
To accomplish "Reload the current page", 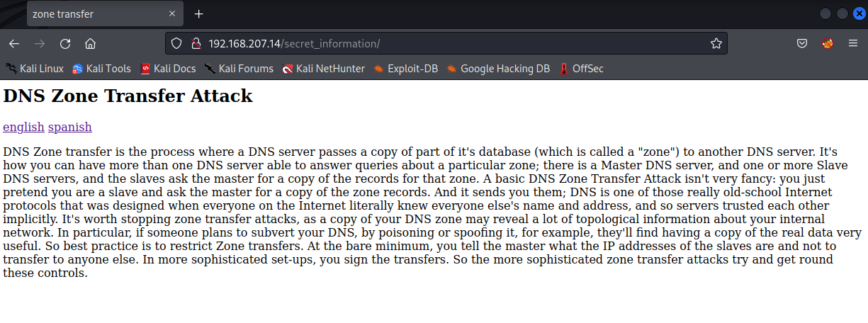I will point(65,44).
